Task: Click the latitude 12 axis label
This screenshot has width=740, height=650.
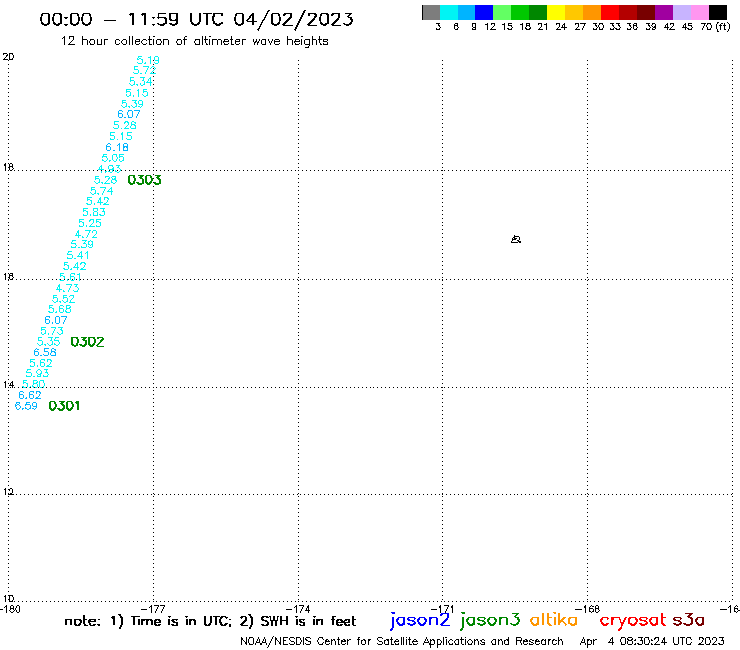Action: tap(8, 491)
